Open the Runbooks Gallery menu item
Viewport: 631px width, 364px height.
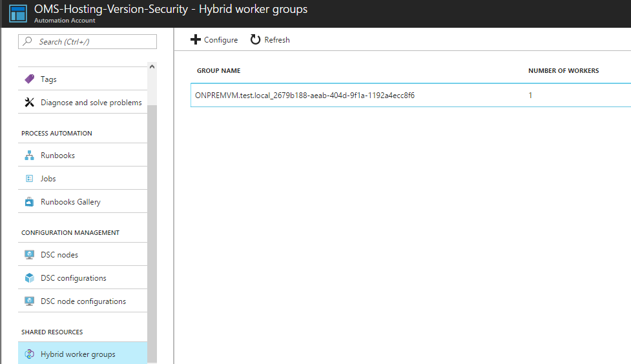(x=70, y=202)
